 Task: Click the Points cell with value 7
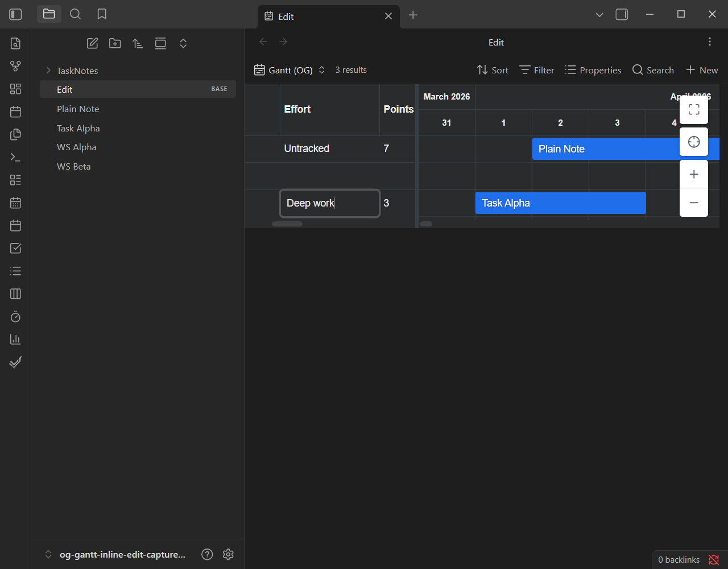click(x=398, y=149)
